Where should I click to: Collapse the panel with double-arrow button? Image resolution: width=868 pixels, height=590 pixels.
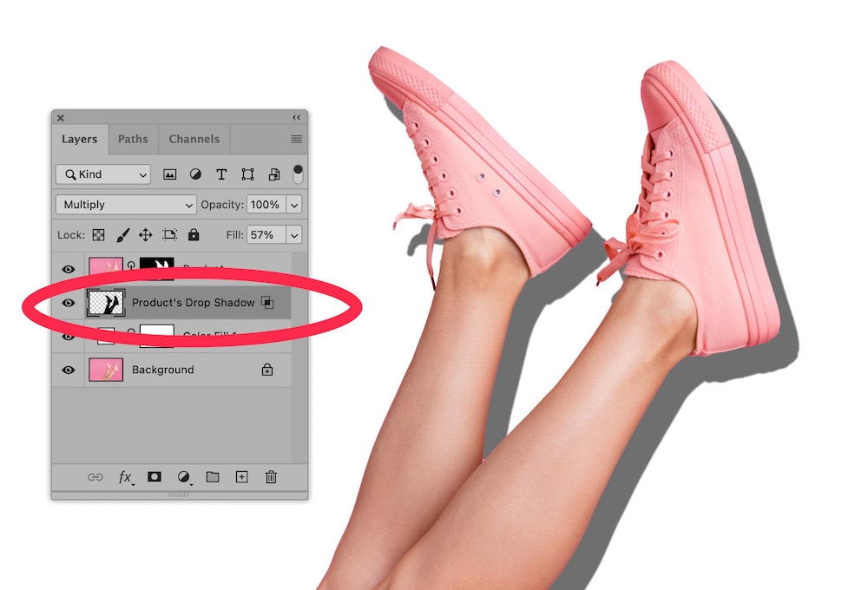click(296, 117)
